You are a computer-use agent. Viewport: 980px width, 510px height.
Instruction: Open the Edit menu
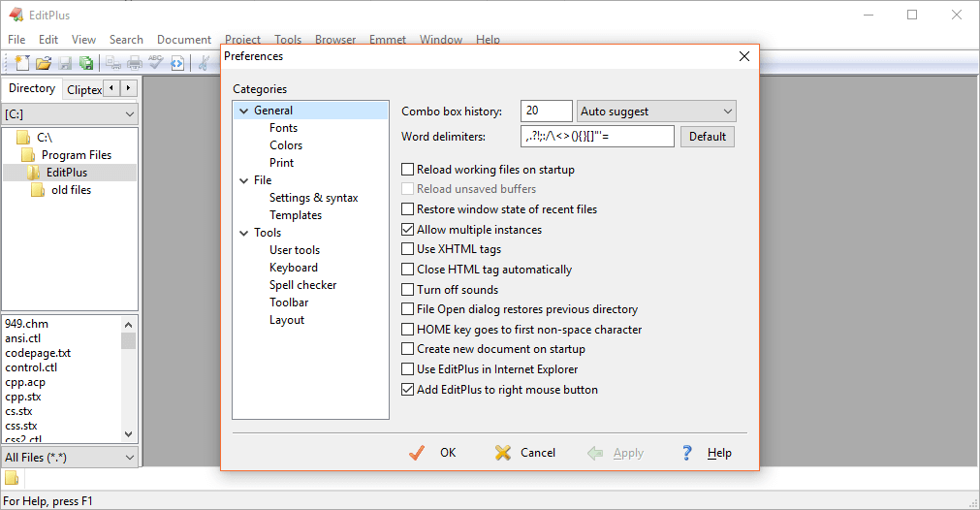pos(48,40)
